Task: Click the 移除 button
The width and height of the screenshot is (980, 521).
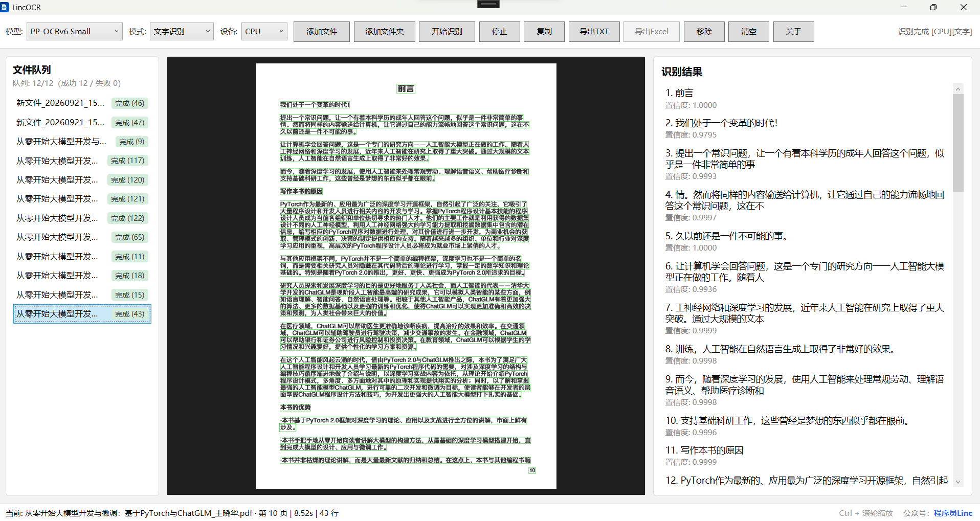Action: (704, 31)
